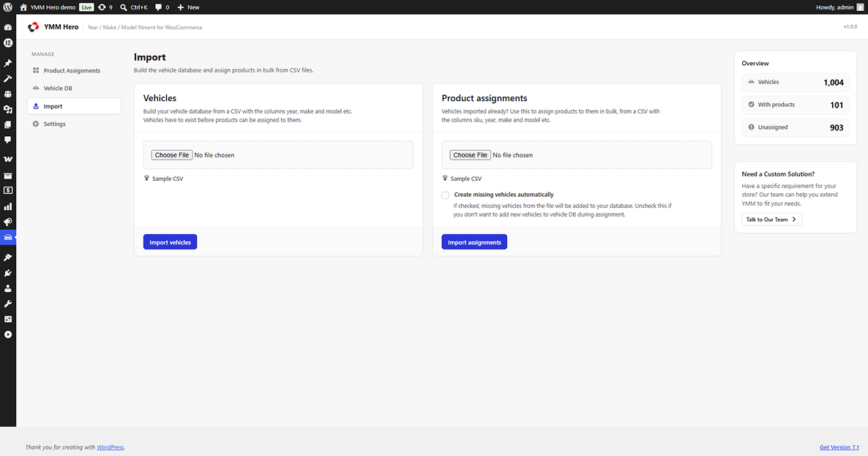Visit YMM Hero demo site link
Viewport: 868px width, 456px height.
[48, 7]
